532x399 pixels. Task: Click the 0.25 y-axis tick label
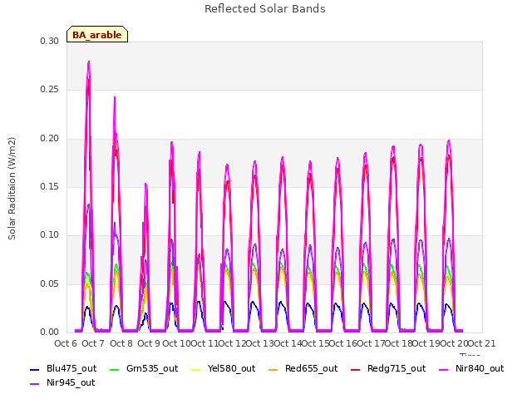[49, 90]
